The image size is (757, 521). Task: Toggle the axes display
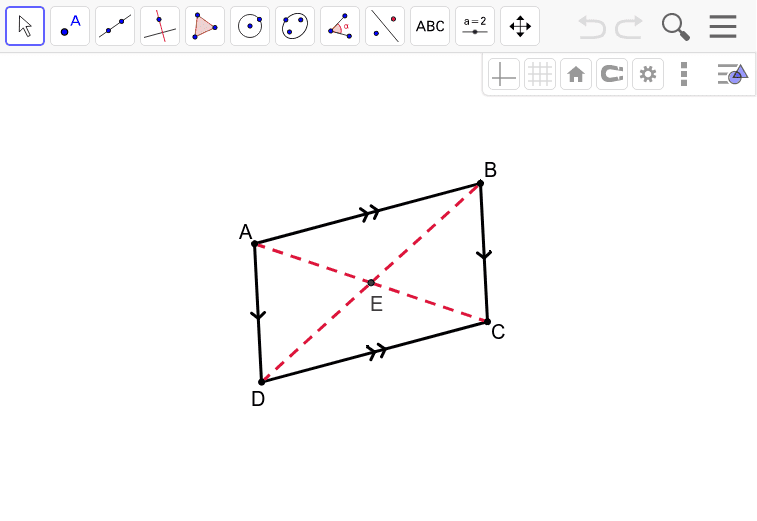[x=504, y=74]
